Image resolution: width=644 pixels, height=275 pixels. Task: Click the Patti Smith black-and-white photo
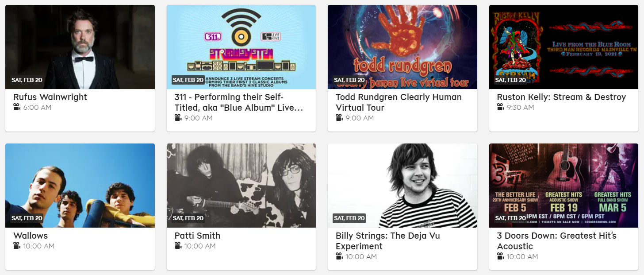click(x=241, y=186)
